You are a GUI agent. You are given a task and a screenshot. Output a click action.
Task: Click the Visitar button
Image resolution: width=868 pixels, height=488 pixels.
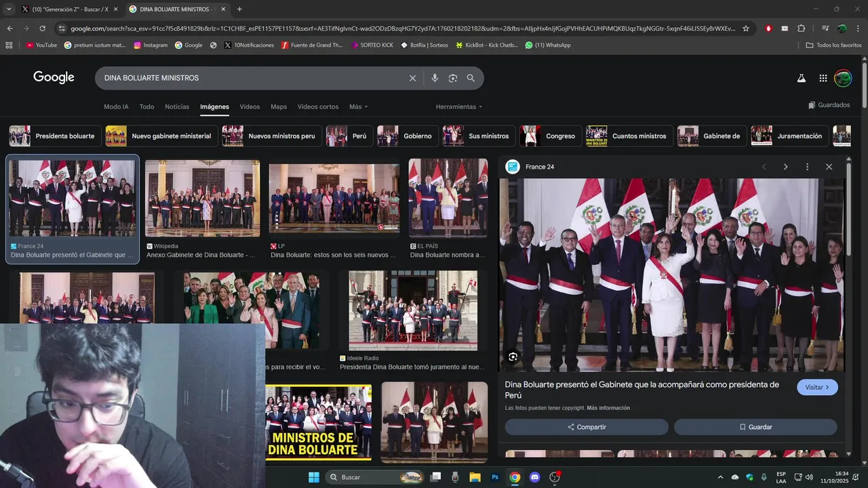tap(817, 387)
